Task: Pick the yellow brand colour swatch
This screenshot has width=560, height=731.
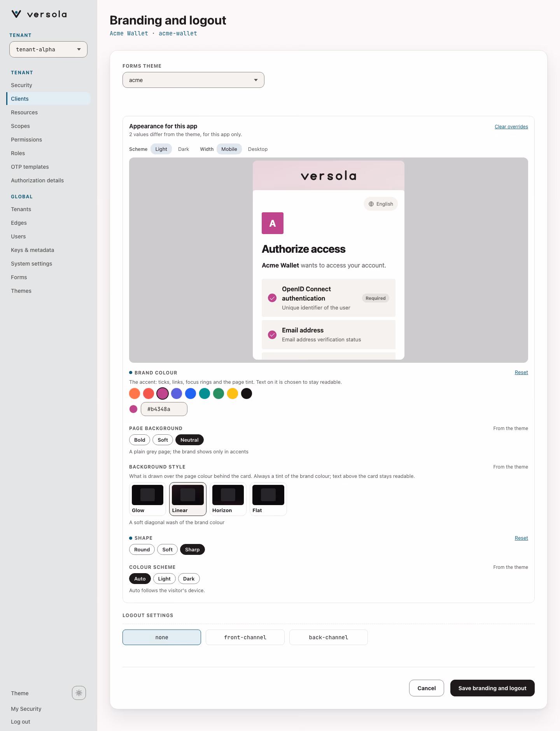Action: pyautogui.click(x=233, y=393)
